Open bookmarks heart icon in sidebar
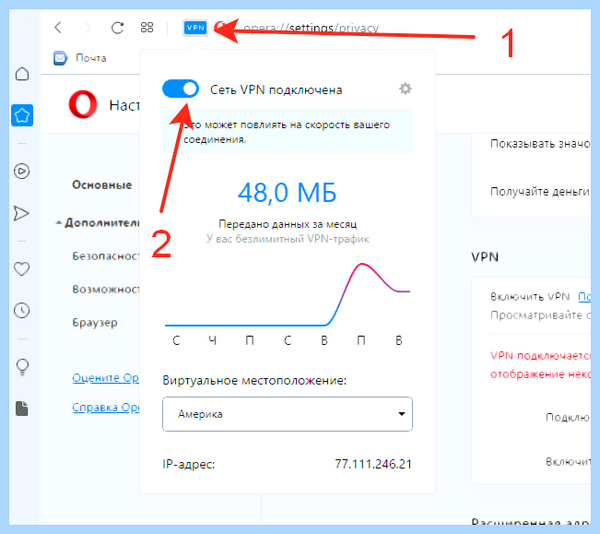This screenshot has height=534, width=600. (x=21, y=269)
